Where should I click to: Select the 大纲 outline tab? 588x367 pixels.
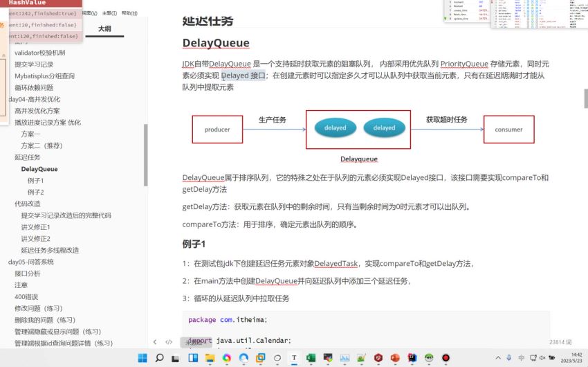click(x=104, y=28)
